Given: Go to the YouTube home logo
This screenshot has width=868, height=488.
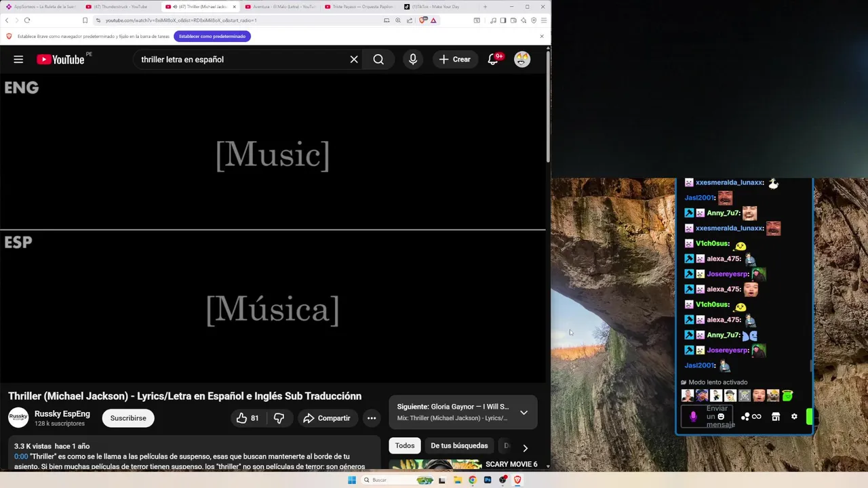Looking at the screenshot, I should click(60, 60).
